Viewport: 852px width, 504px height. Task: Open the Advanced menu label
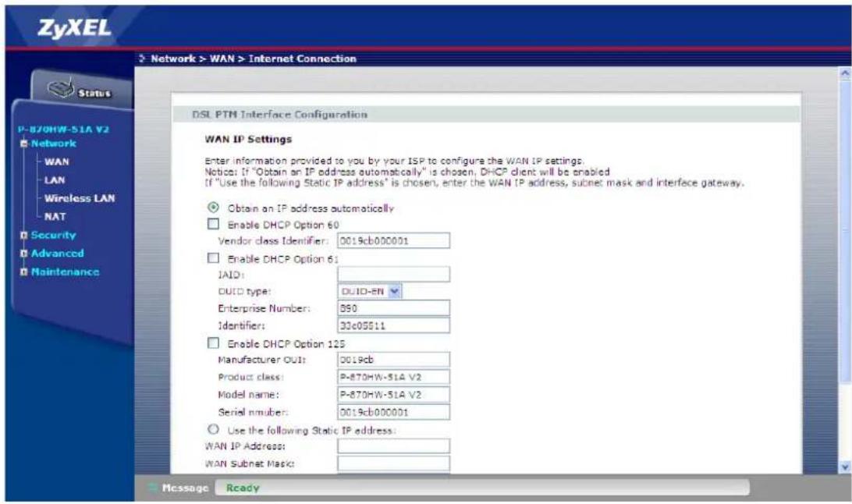tap(57, 254)
